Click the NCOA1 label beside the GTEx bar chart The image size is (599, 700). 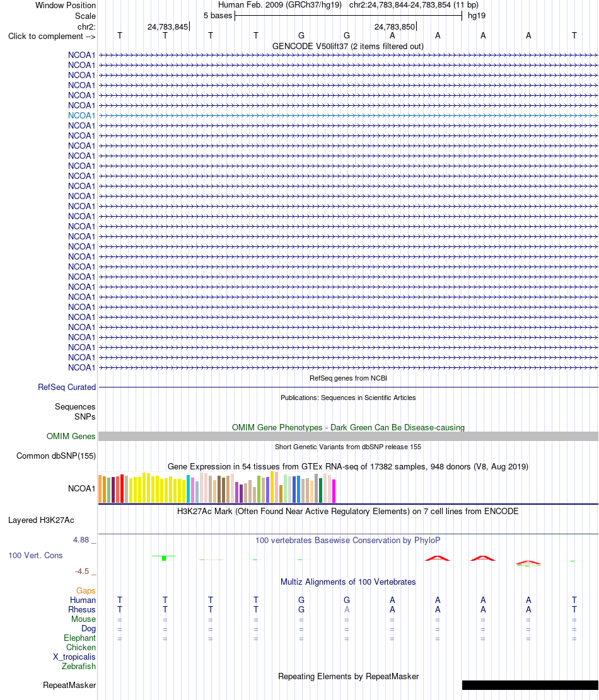(82, 488)
